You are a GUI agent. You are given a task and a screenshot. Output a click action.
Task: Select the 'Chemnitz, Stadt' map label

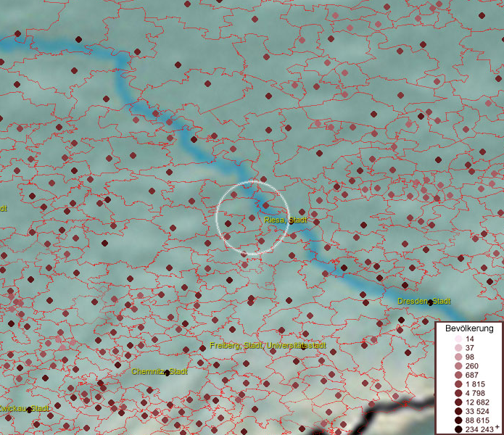coord(160,371)
